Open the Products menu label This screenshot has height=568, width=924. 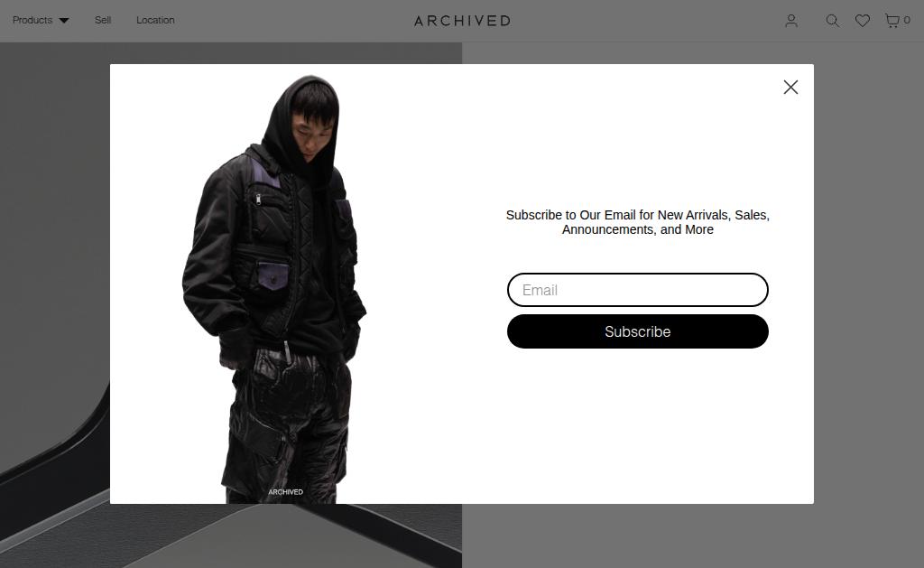point(32,20)
